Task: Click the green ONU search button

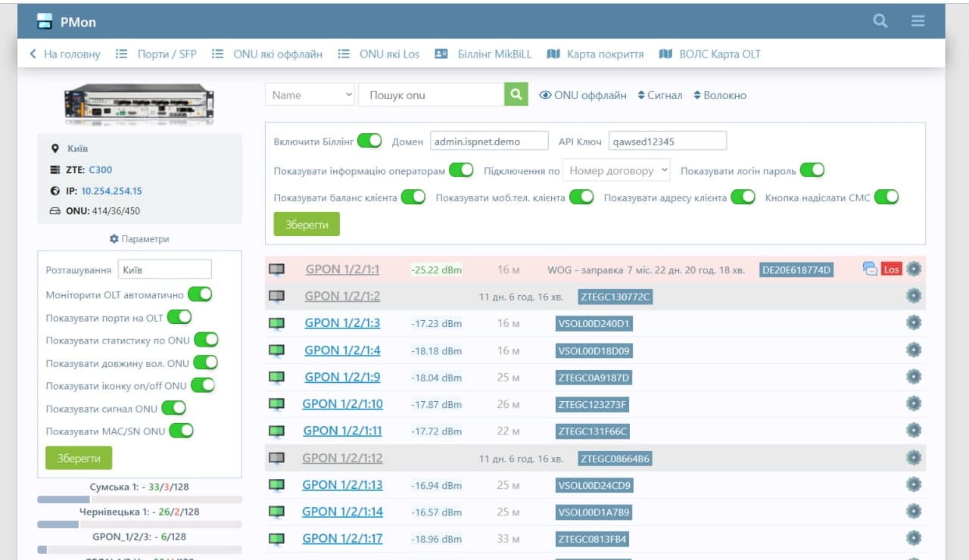Action: 516,95
